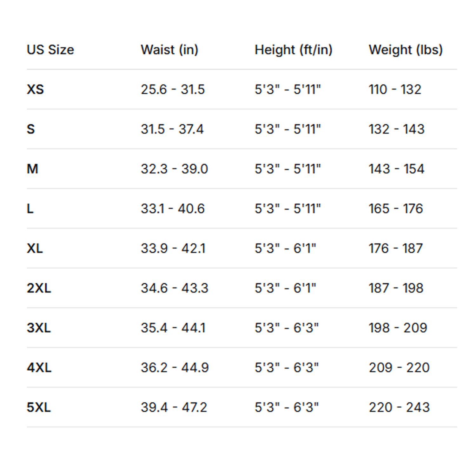Click the Height (ft/in) column header

tap(294, 50)
